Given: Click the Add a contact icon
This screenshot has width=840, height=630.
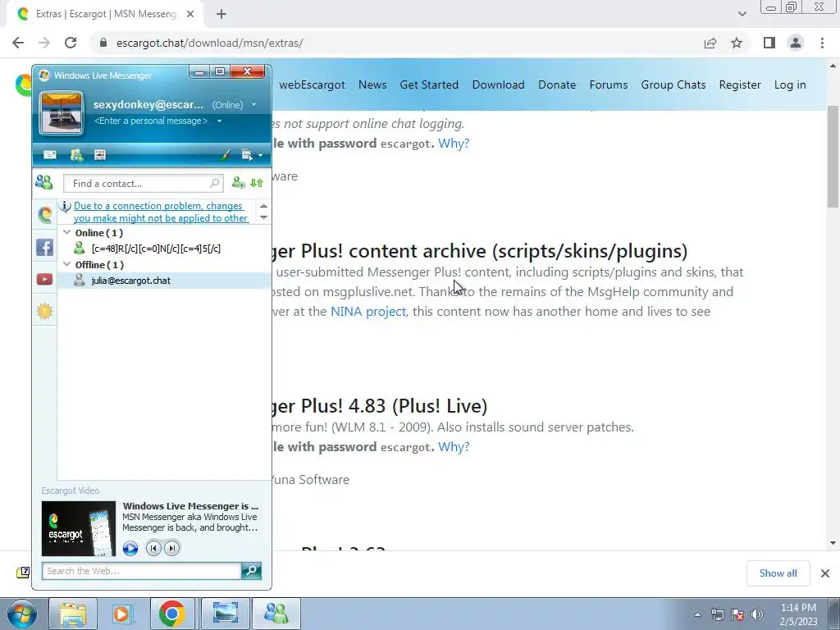Looking at the screenshot, I should tap(238, 183).
